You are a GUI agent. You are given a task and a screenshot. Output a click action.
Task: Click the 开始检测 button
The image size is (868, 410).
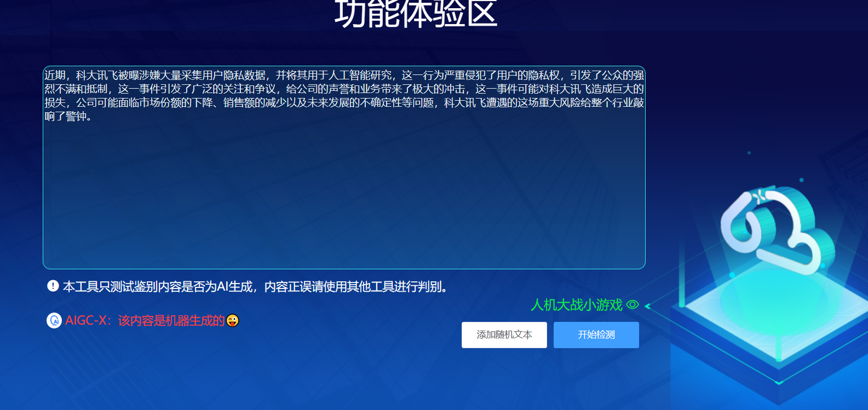pos(596,334)
